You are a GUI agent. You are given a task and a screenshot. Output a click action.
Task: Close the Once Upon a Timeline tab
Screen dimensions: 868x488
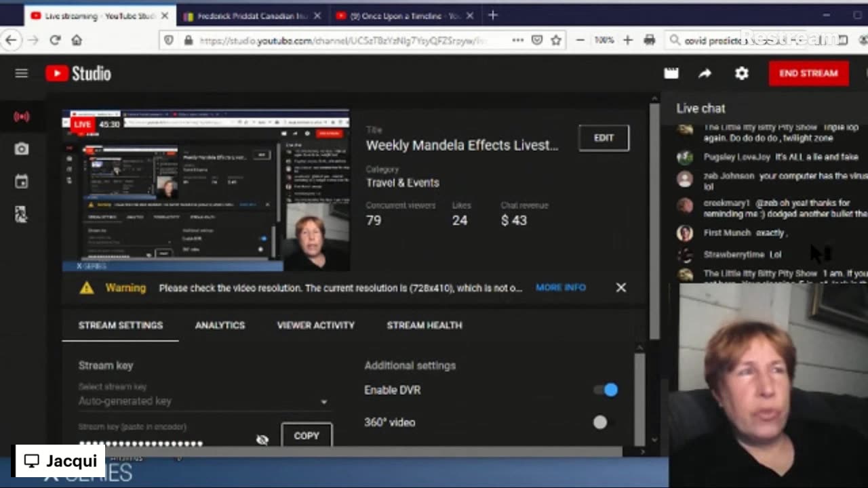coord(469,16)
